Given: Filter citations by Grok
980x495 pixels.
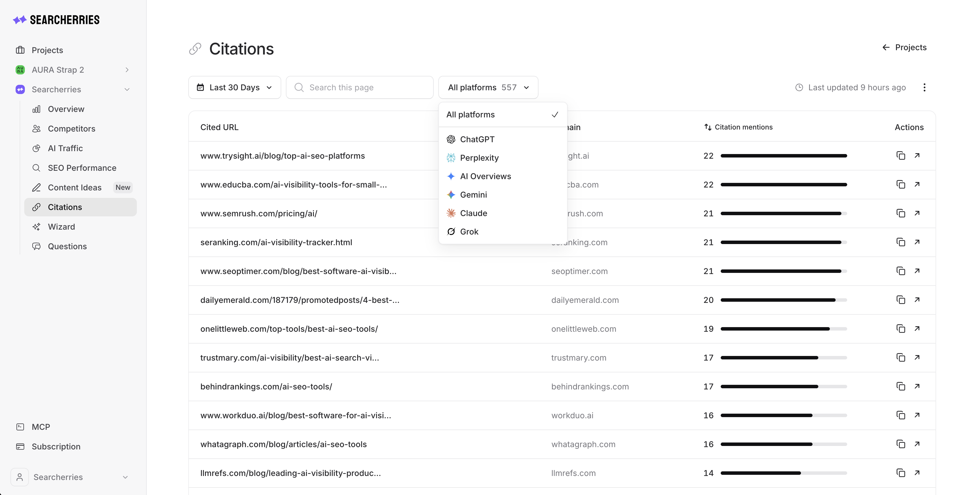Looking at the screenshot, I should [x=502, y=232].
